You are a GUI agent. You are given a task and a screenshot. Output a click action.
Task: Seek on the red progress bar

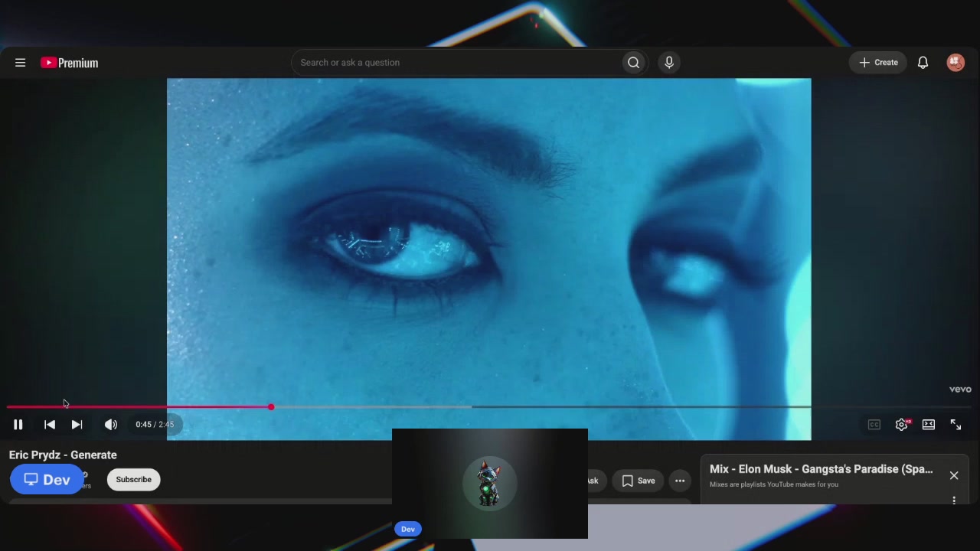(490, 407)
